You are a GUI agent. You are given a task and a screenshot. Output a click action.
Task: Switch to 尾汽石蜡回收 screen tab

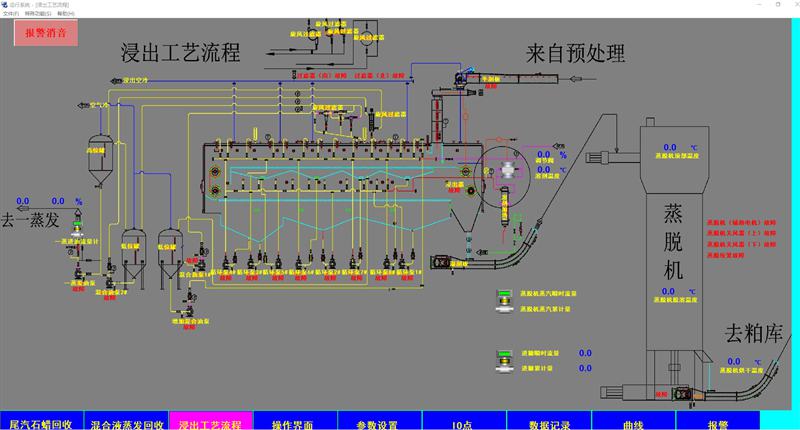[40, 423]
